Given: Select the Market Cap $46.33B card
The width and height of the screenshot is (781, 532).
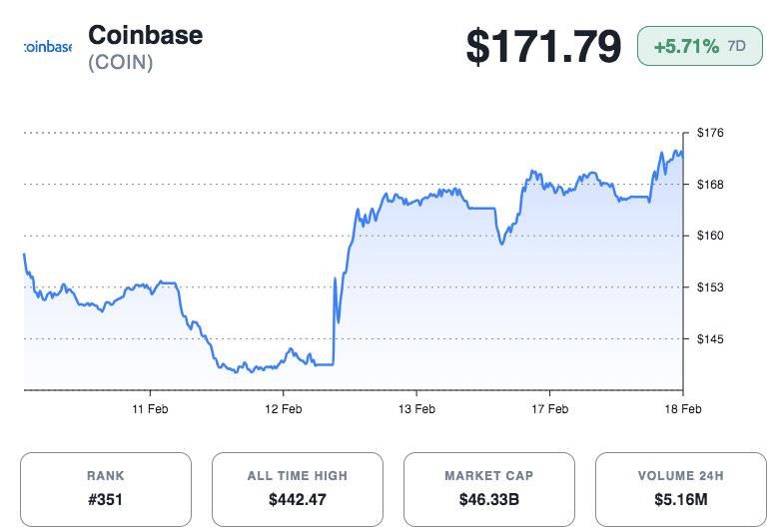Looking at the screenshot, I should point(488,489).
